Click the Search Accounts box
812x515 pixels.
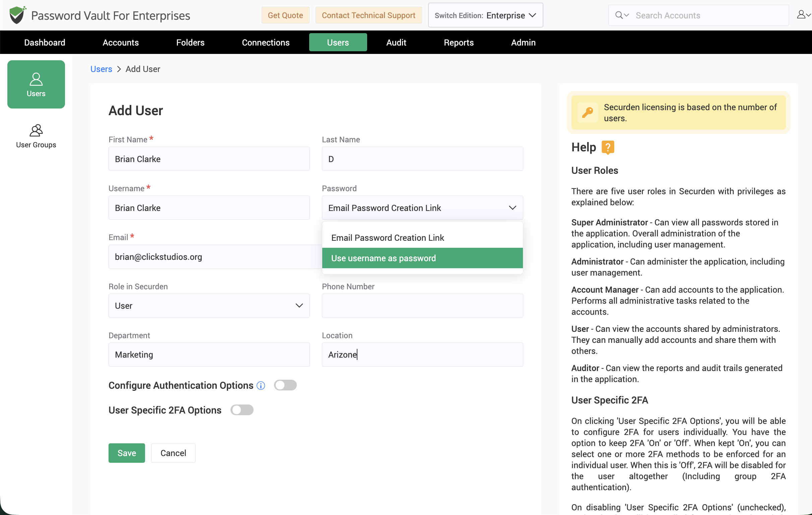point(698,15)
